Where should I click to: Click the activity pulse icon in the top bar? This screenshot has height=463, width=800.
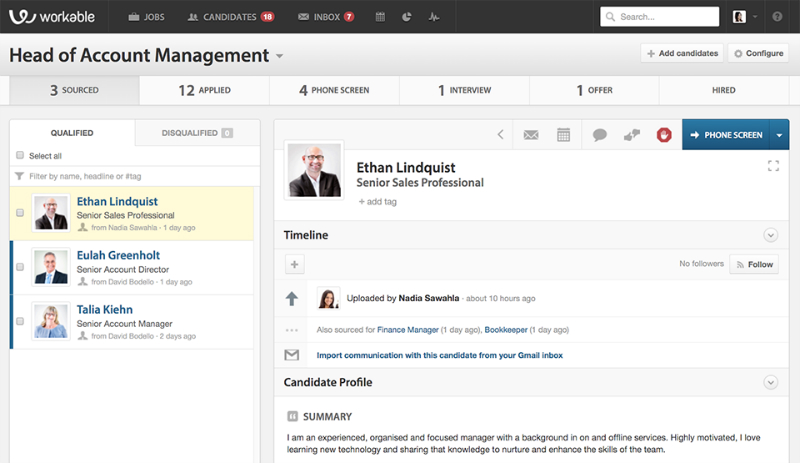[x=433, y=17]
